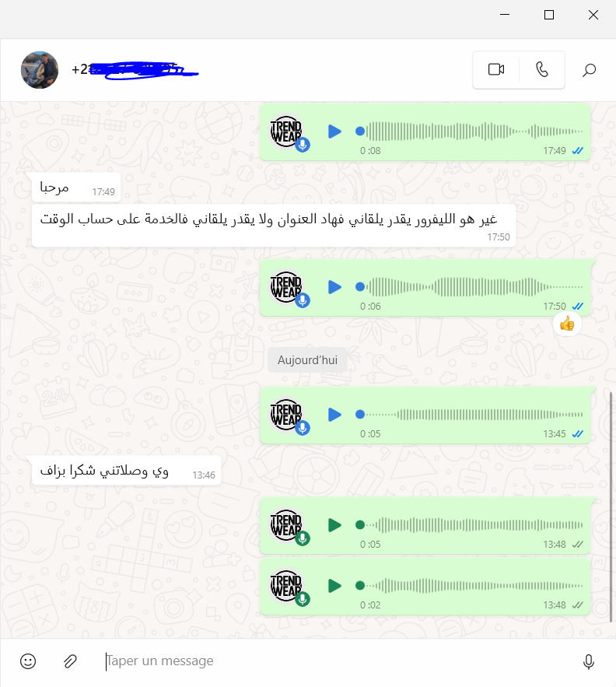
Task: Open search in conversation magnifier icon
Action: (x=589, y=70)
